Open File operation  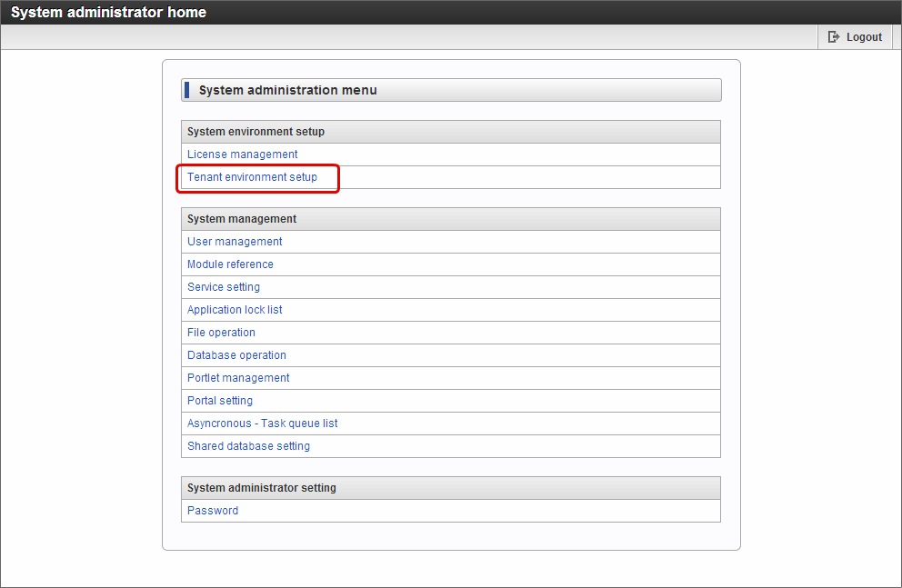point(221,333)
